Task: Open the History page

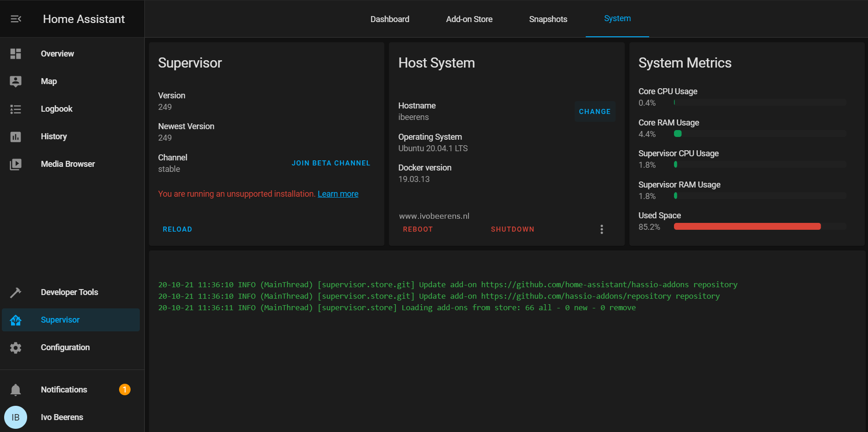Action: (71, 136)
